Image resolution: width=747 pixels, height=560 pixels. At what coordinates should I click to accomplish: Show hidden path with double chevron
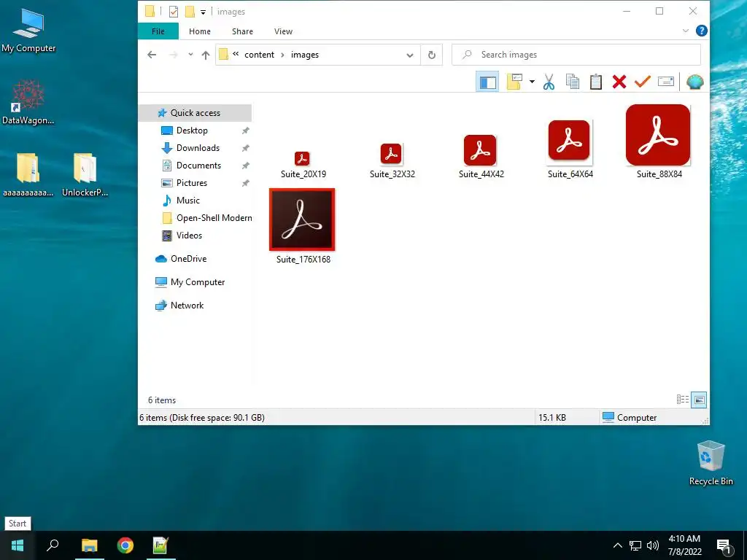tap(236, 54)
